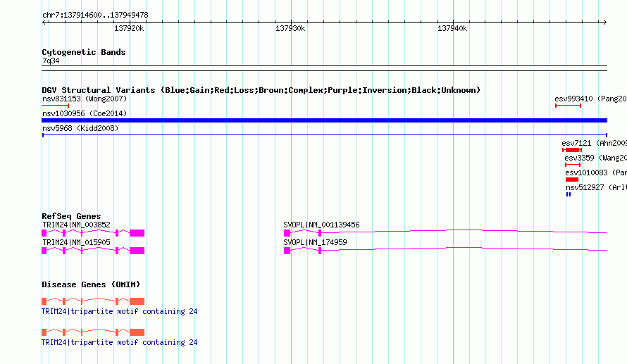Image resolution: width=627 pixels, height=364 pixels.
Task: Open the lower TRIM24|tripartite motif containing 24 link
Action: click(x=120, y=342)
